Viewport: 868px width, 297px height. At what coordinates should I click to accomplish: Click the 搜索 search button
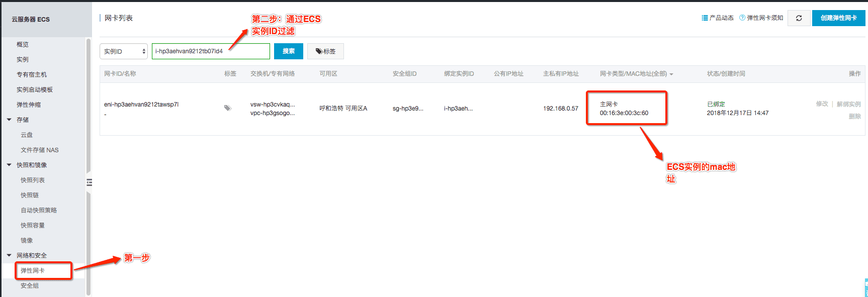289,51
